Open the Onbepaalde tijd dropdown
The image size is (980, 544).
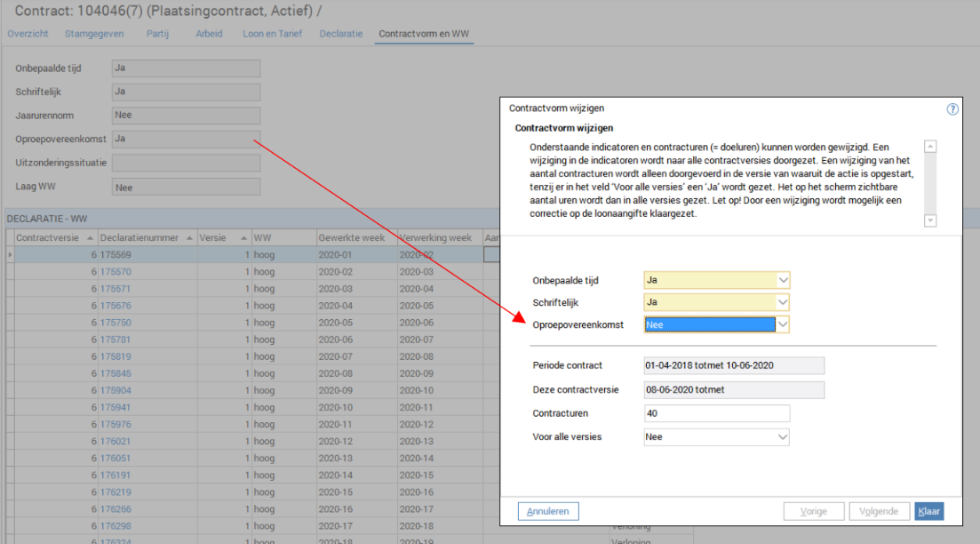[x=782, y=280]
